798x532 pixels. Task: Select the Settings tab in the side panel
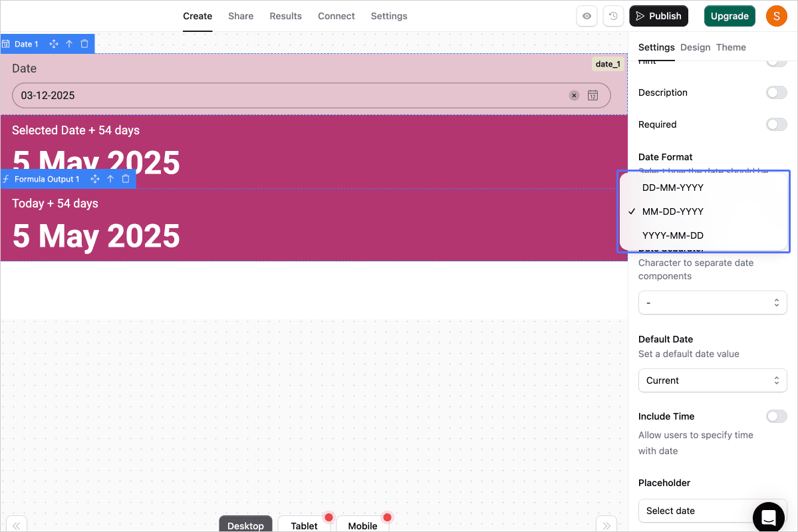(656, 47)
